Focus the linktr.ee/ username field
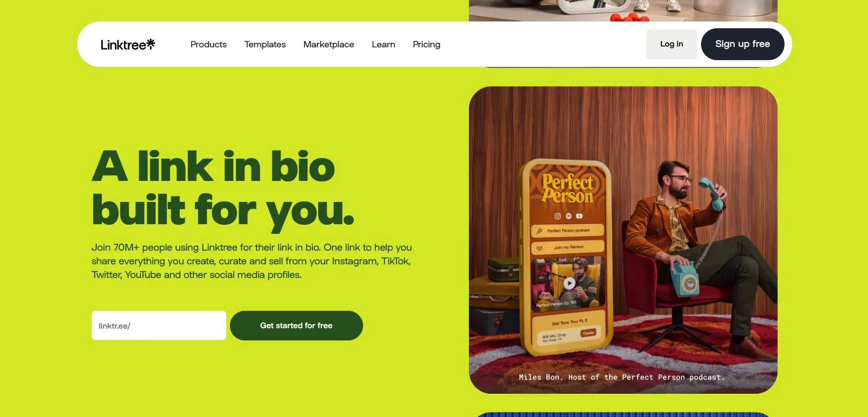 click(x=159, y=325)
